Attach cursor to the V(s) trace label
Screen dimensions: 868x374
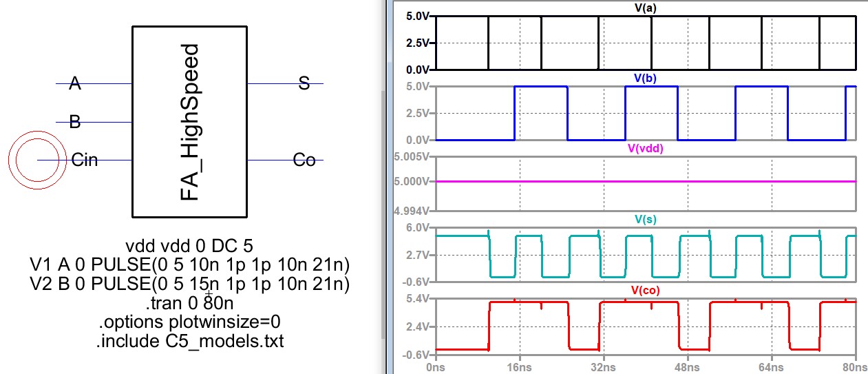coord(645,220)
